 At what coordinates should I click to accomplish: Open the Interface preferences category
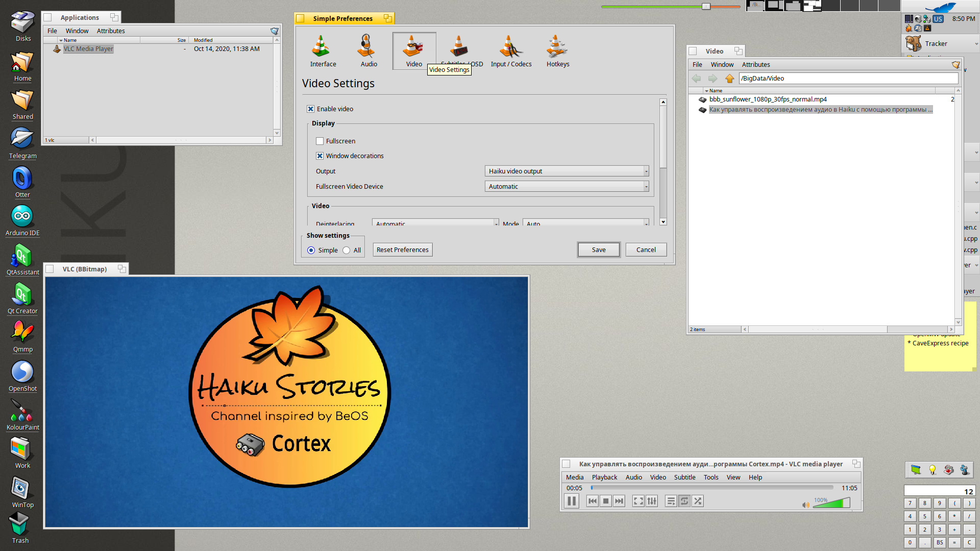point(323,51)
